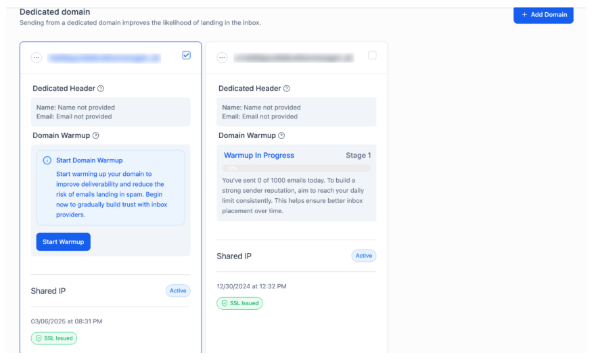Viewport: 600px width, 364px height.
Task: Check the second domain's unselected checkbox
Action: coord(372,55)
